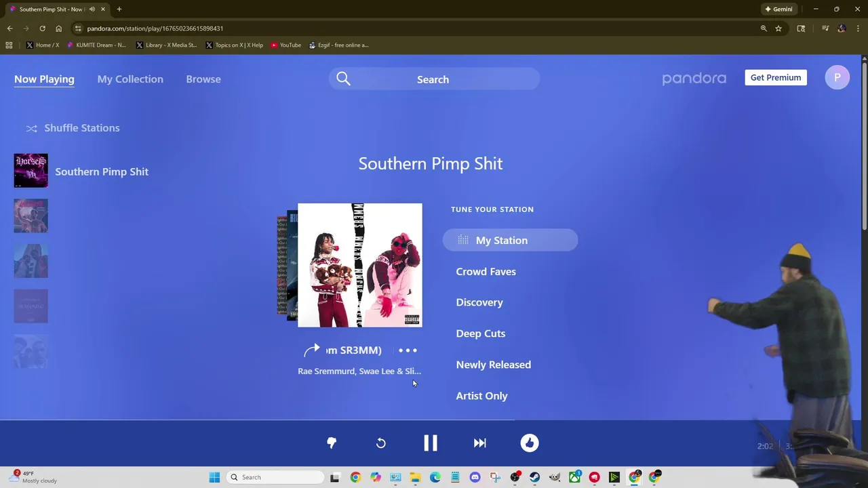Select Discovery tuning mode
Viewport: 868px width, 488px height.
[x=479, y=303]
